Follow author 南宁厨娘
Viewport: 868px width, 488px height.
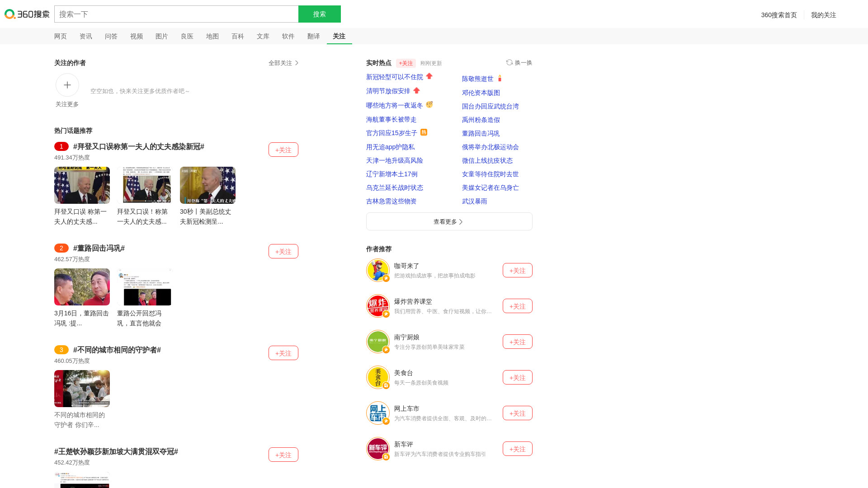coord(518,342)
